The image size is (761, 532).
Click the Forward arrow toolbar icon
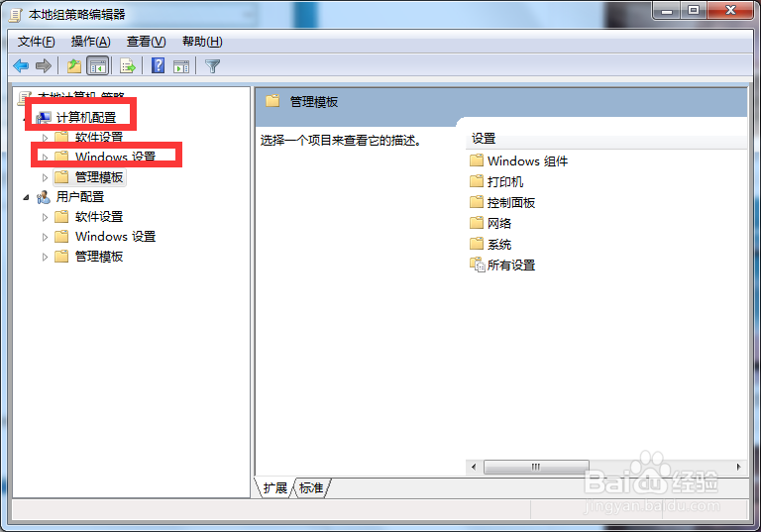[44, 65]
